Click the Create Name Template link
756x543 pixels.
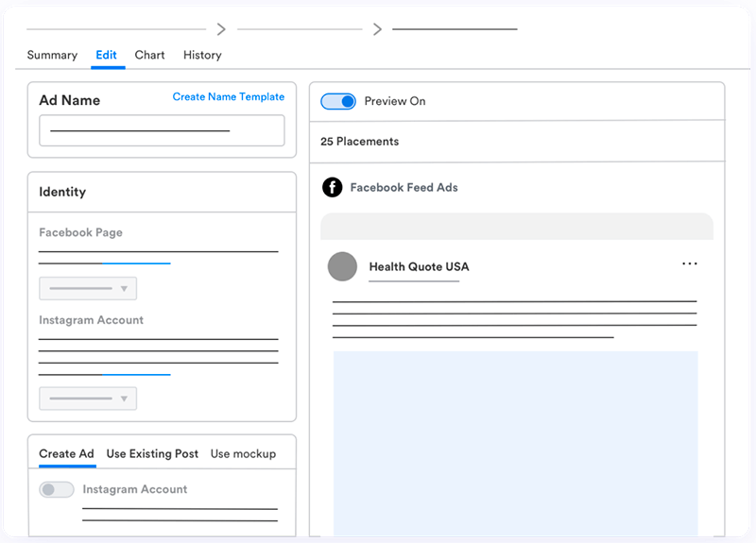click(228, 97)
